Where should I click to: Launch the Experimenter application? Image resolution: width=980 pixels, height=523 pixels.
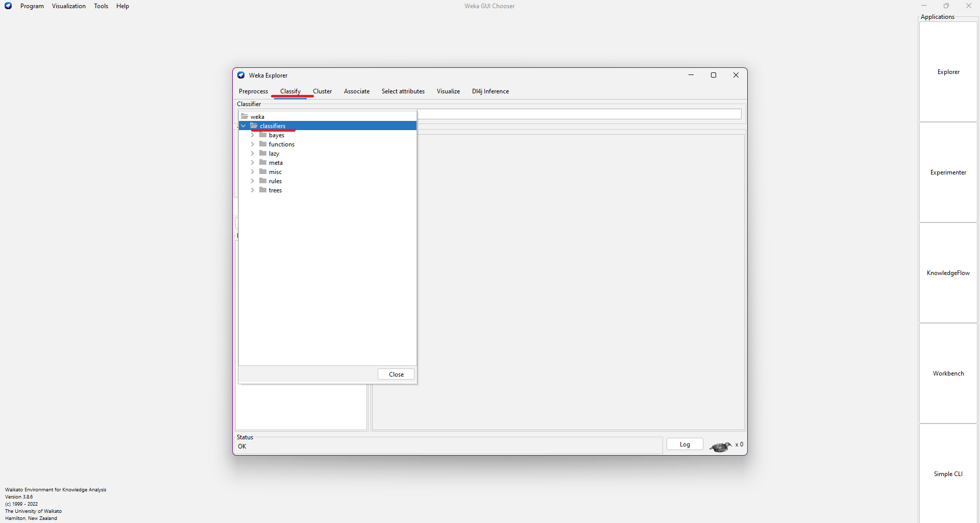click(948, 172)
